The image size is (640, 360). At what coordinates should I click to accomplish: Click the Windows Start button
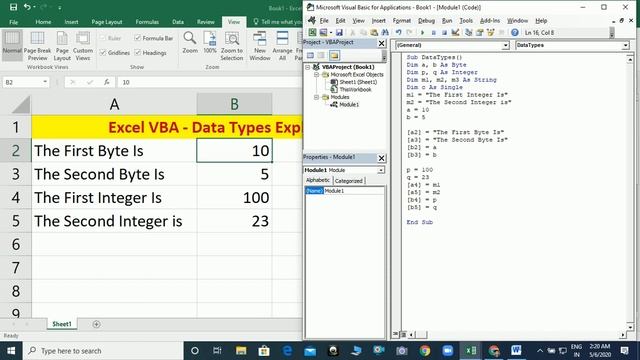coord(11,351)
